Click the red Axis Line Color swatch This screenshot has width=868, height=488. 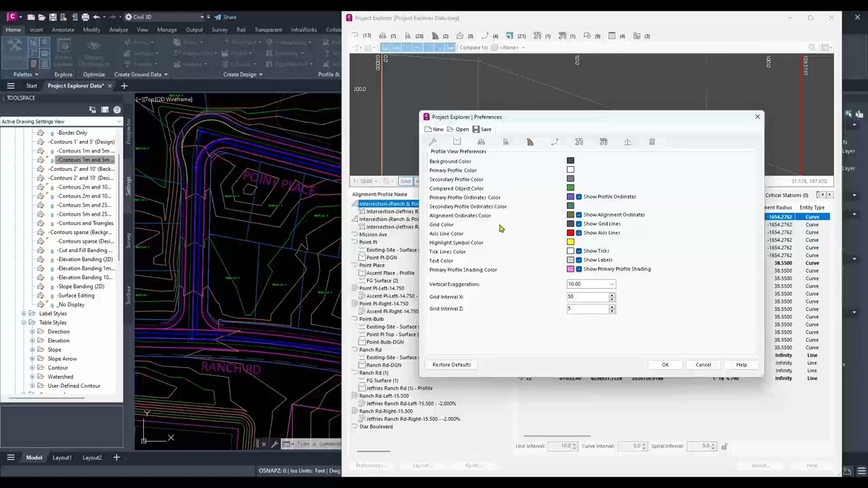point(570,233)
